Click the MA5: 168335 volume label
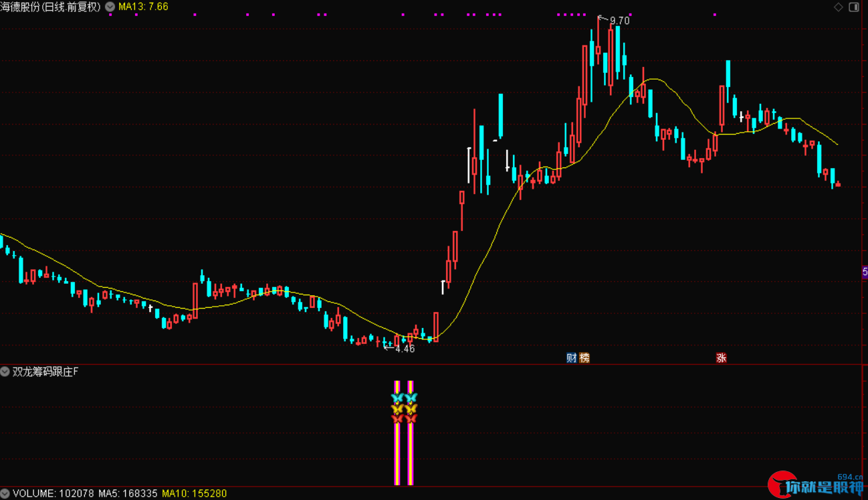This screenshot has width=868, height=500. pyautogui.click(x=128, y=493)
